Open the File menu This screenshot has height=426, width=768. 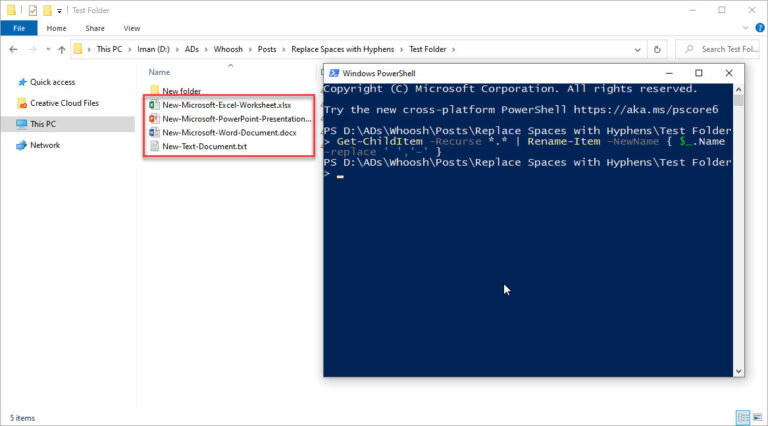click(x=18, y=28)
